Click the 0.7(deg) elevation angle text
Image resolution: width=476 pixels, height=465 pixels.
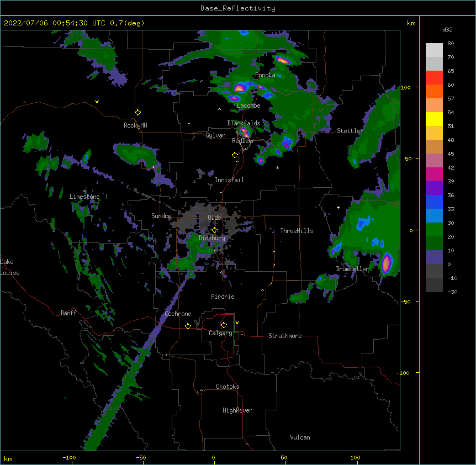point(127,23)
